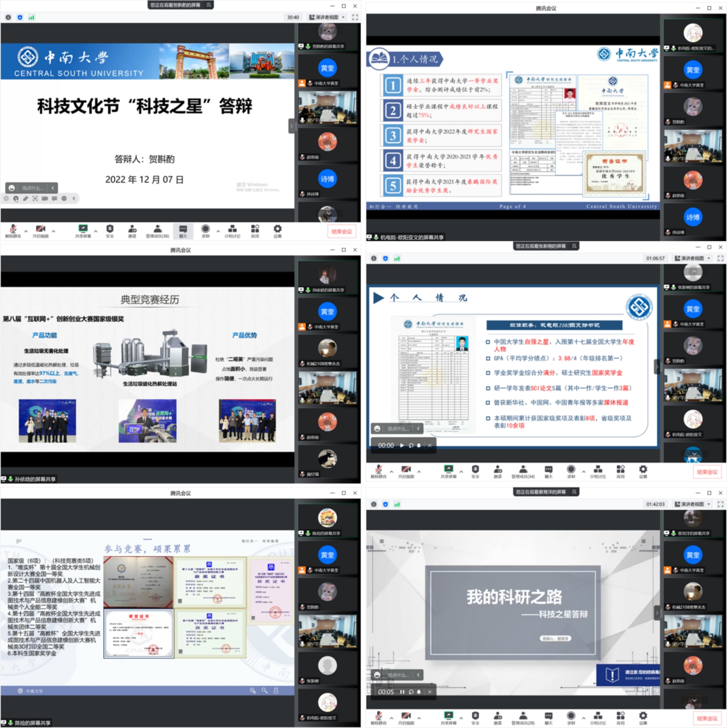
Task: Click network signal bars beside 01:42:03 window
Action: pyautogui.click(x=397, y=504)
